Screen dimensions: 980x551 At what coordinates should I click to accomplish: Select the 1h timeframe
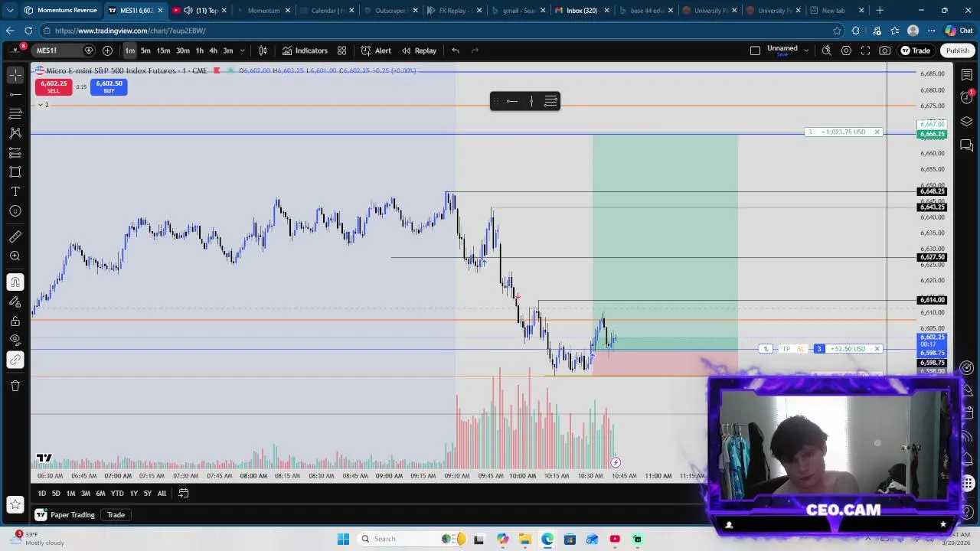199,51
